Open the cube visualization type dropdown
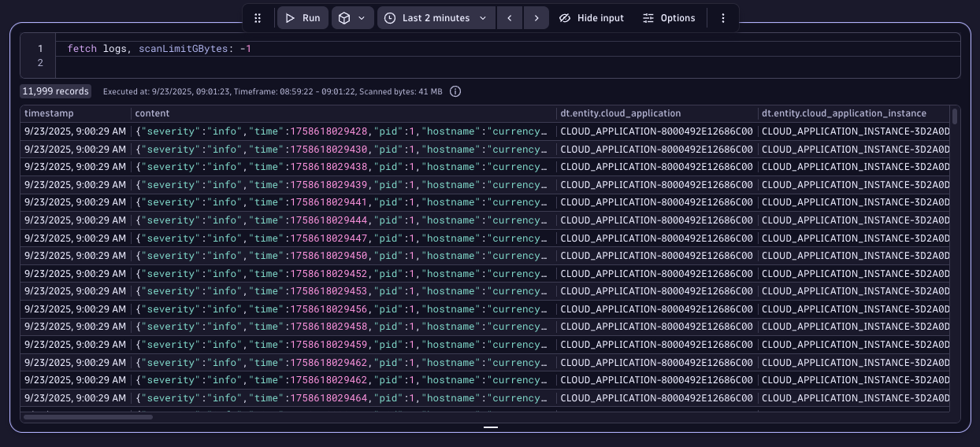This screenshot has height=447, width=980. [x=352, y=18]
